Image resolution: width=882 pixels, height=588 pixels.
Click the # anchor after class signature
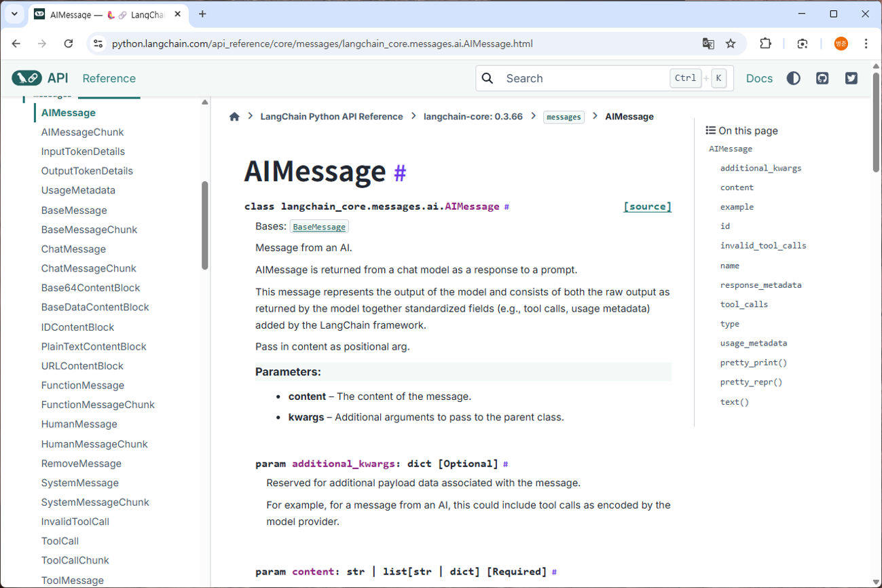(507, 206)
